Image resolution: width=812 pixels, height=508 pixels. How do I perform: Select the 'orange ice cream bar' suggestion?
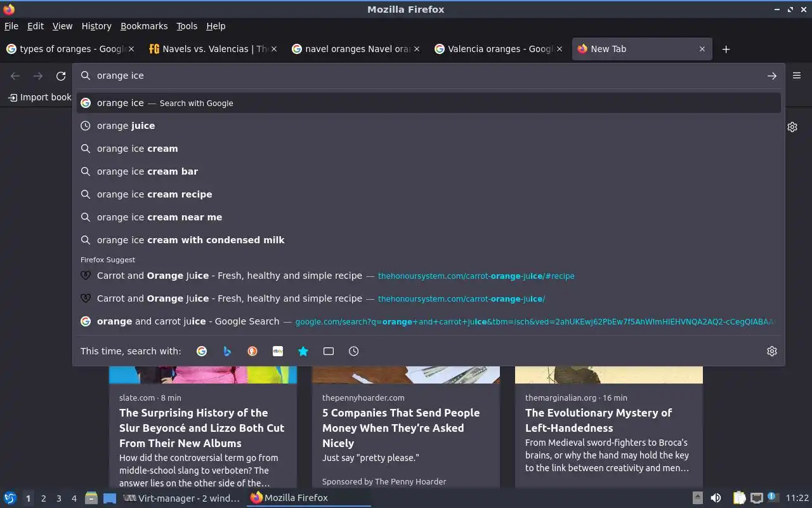click(428, 171)
